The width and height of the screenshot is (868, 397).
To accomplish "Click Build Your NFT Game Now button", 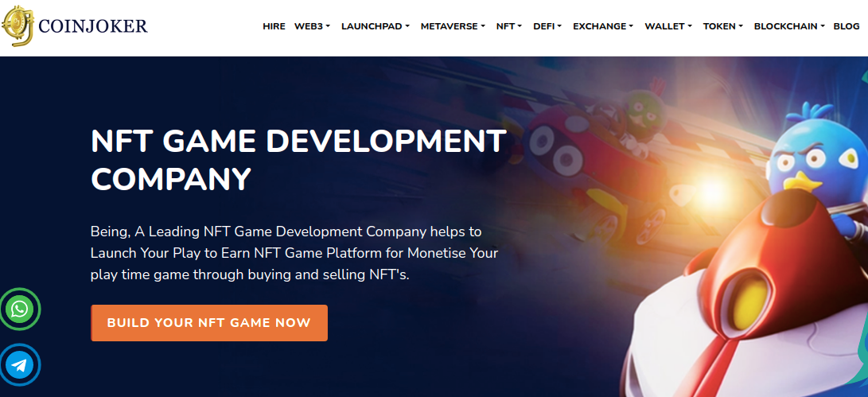I will coord(209,323).
